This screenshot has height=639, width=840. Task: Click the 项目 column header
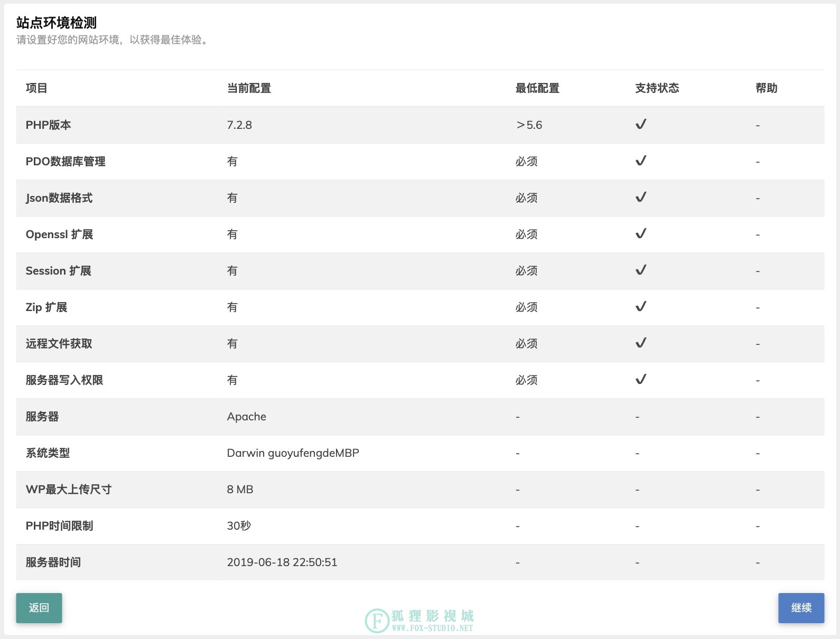coord(36,88)
